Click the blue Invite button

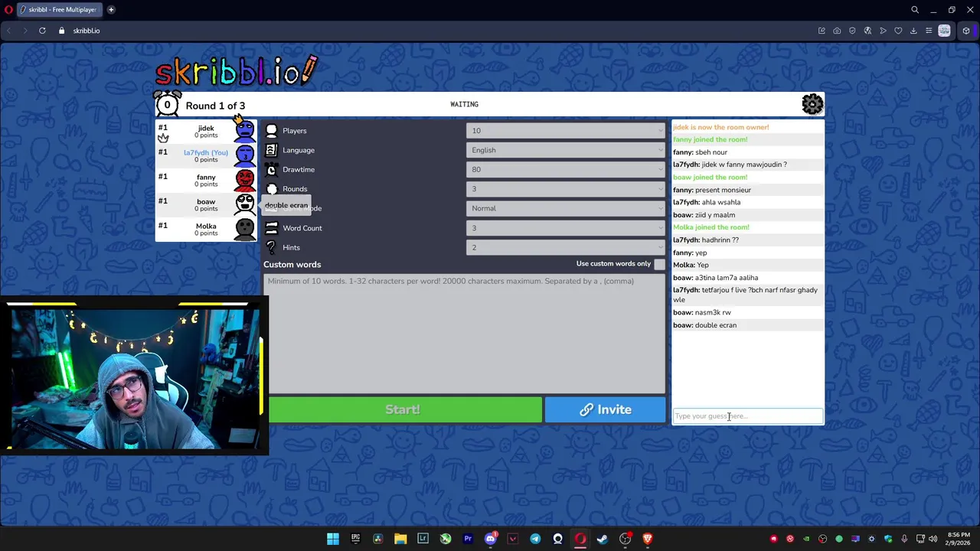[x=605, y=409]
